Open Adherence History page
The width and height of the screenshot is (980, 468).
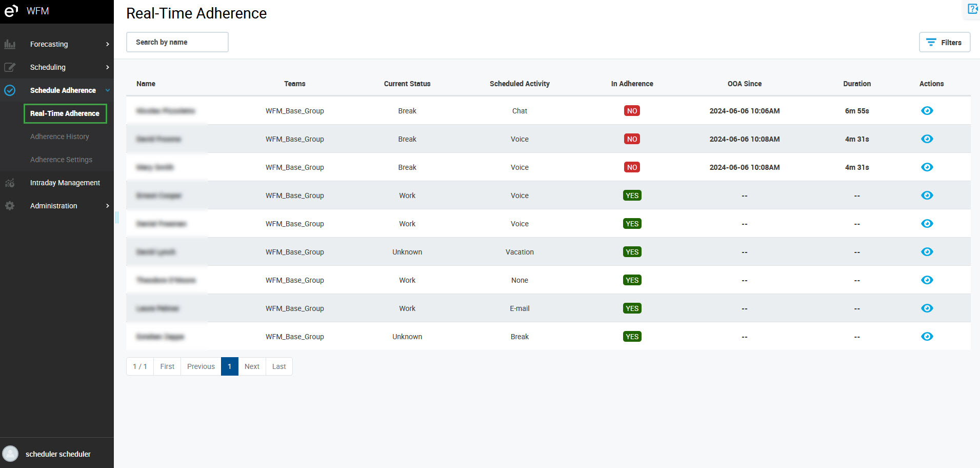59,136
